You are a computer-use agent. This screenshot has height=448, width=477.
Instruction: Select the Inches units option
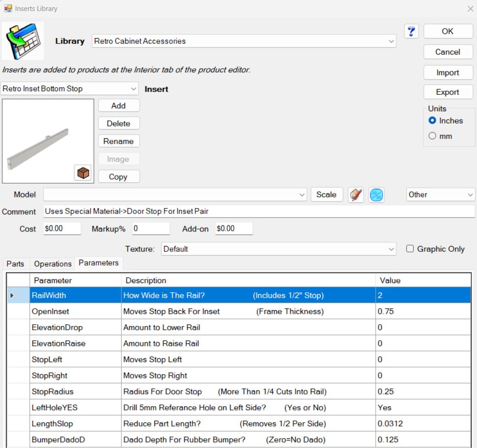(x=432, y=120)
